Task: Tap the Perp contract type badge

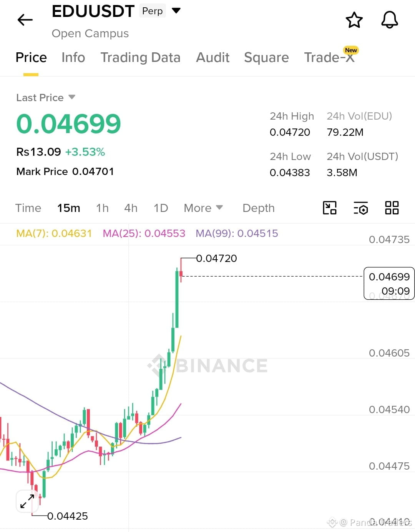Action: [153, 11]
